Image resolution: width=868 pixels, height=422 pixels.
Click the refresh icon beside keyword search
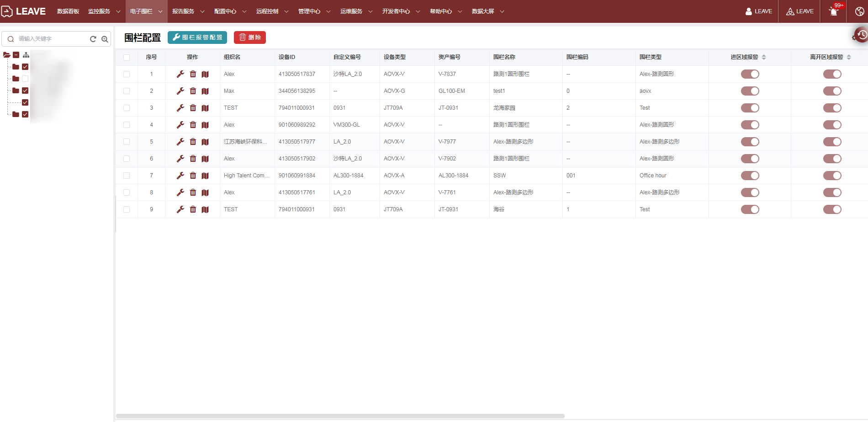93,39
